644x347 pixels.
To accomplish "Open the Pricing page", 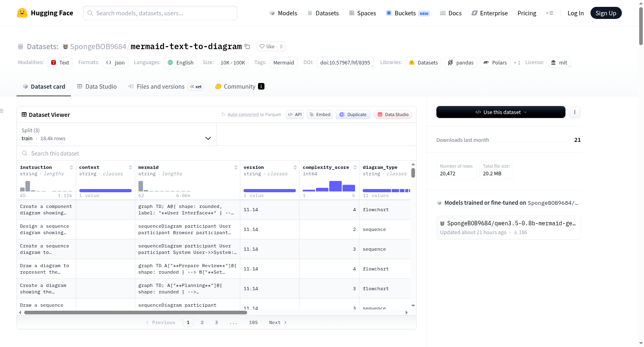I will pos(527,13).
